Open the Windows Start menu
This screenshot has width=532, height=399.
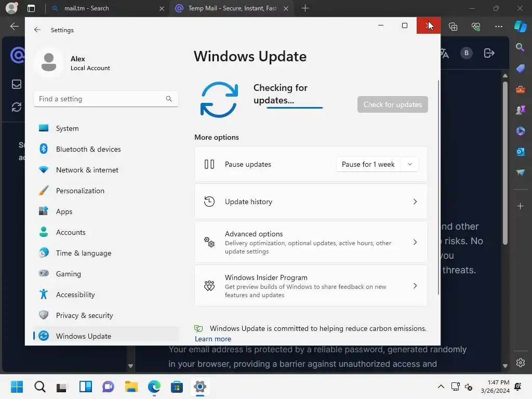coord(17,387)
